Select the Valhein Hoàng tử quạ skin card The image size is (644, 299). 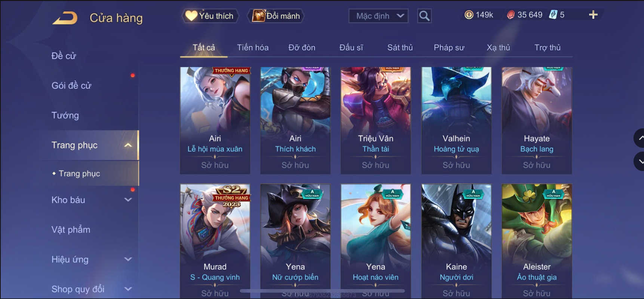pyautogui.click(x=456, y=120)
